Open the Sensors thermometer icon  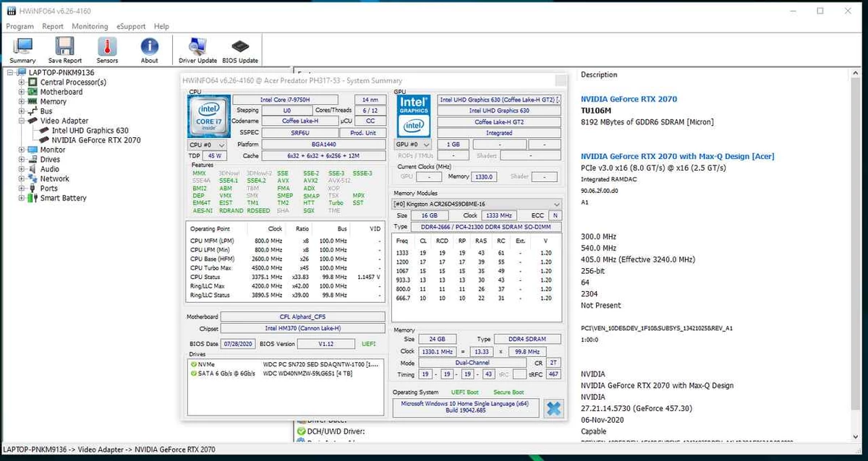coord(107,46)
